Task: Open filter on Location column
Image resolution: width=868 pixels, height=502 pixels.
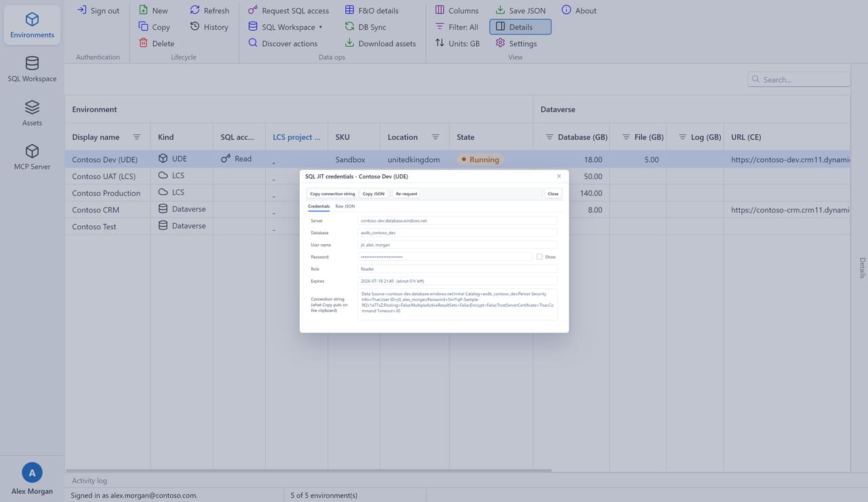Action: click(x=436, y=137)
